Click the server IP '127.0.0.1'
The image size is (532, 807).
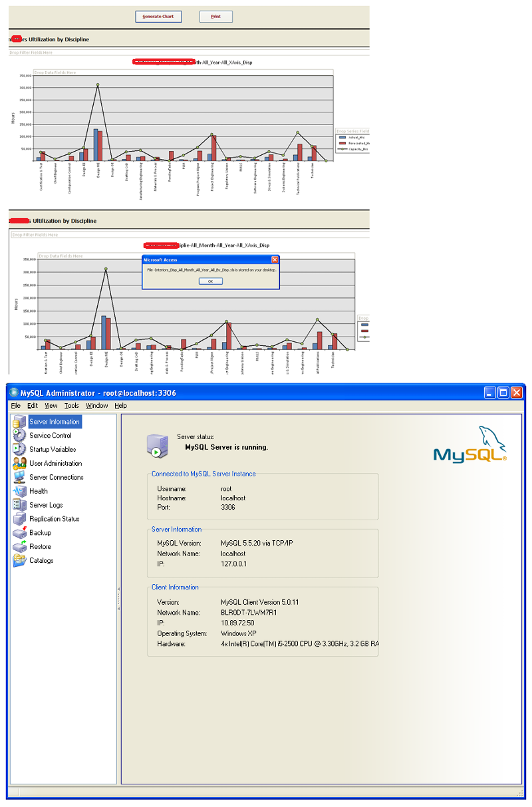(x=233, y=564)
